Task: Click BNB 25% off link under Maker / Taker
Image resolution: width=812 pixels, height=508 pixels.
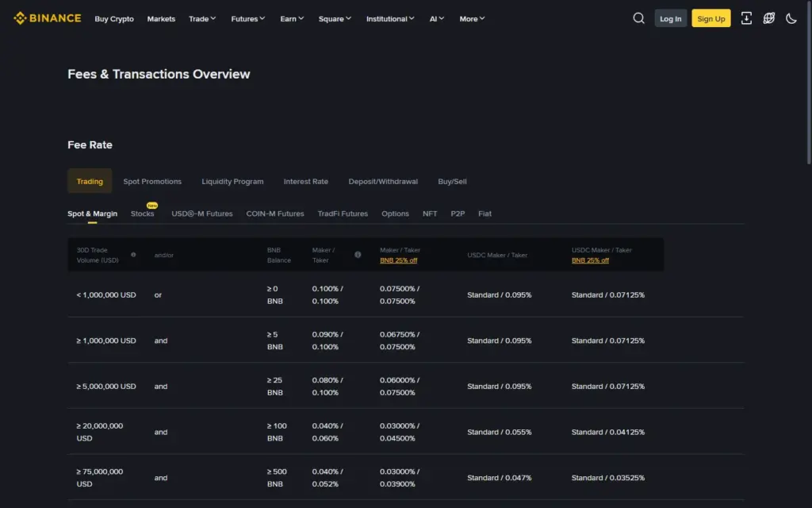Action: click(398, 260)
